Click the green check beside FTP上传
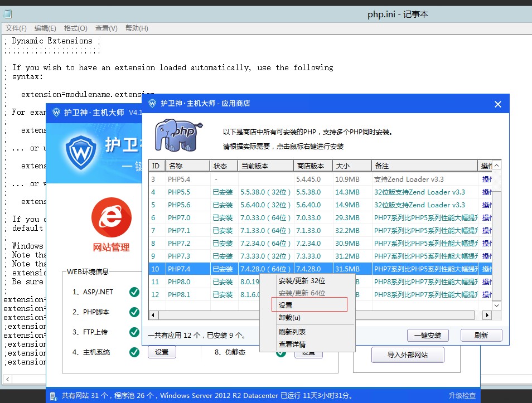This screenshot has width=532, height=403. coord(134,332)
